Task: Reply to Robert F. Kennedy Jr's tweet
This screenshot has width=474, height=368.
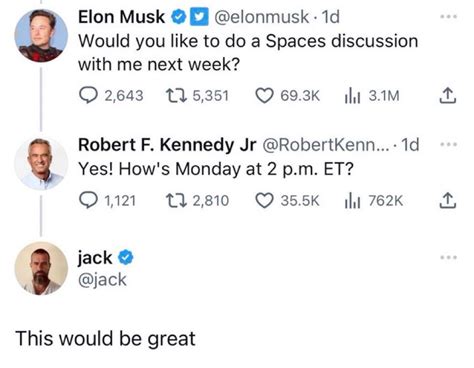Action: [107, 201]
